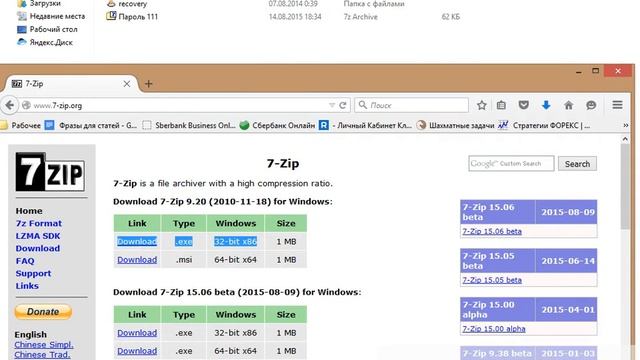Screen dimensions: 640x360
Task: Download 7-Zip 15.06 beta 64-bit .exe
Action: pos(137,351)
